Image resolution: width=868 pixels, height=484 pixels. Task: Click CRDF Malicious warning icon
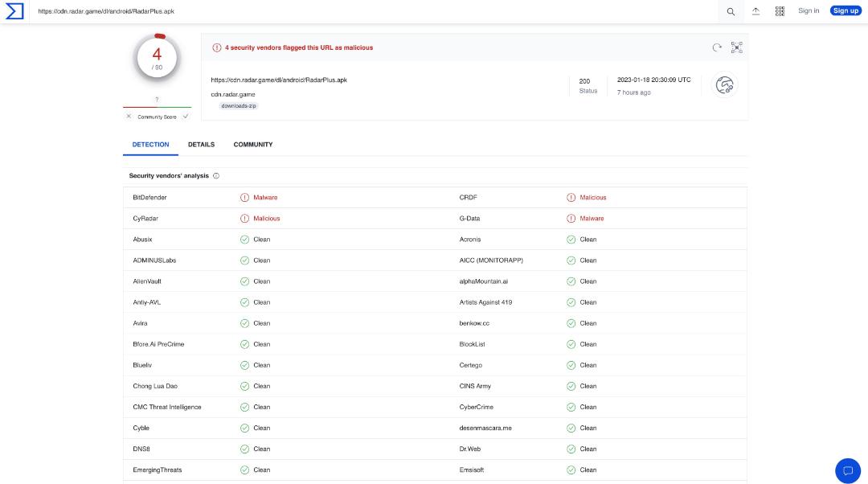coord(571,198)
